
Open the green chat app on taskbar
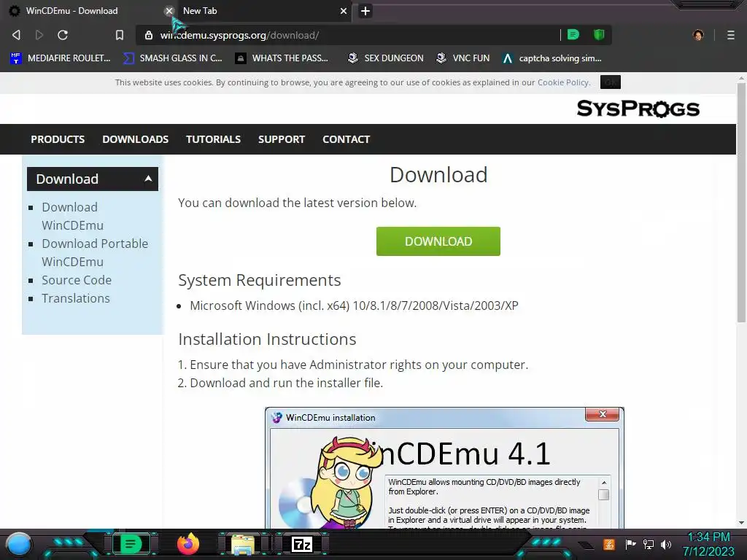[130, 544]
